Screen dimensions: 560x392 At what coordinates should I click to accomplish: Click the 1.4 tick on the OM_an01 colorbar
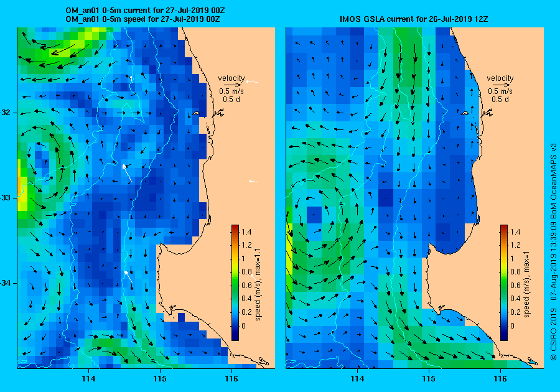[246, 231]
